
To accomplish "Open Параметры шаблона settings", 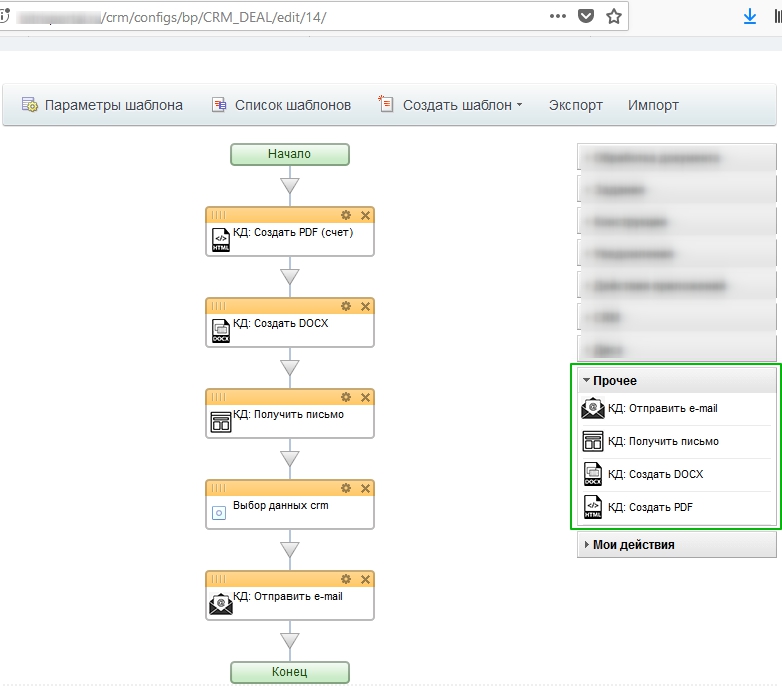I will coord(103,105).
